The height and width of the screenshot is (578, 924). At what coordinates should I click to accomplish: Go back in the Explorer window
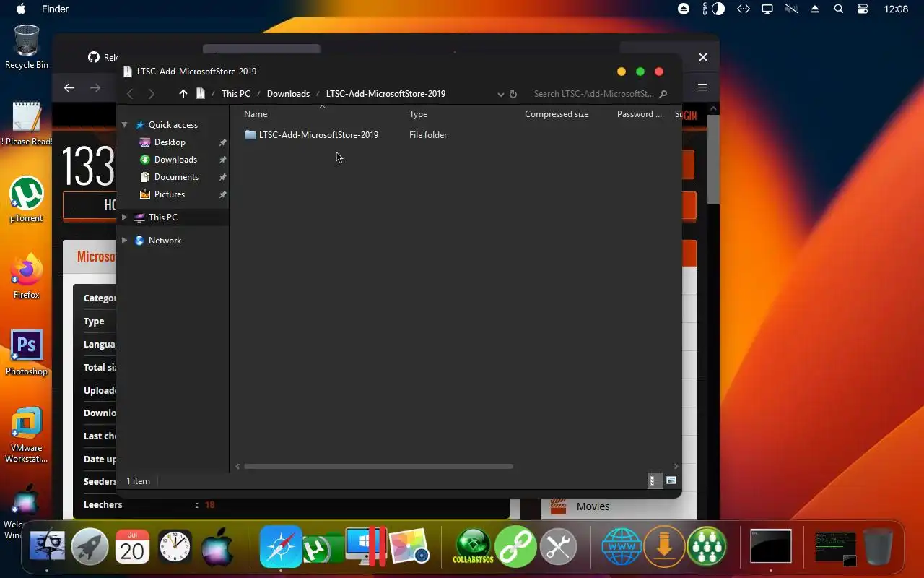130,94
